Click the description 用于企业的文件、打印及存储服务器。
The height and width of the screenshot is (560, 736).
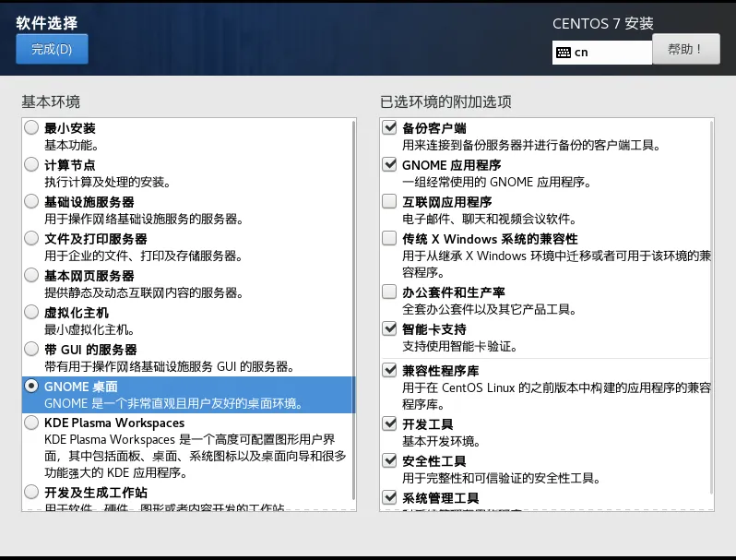143,256
